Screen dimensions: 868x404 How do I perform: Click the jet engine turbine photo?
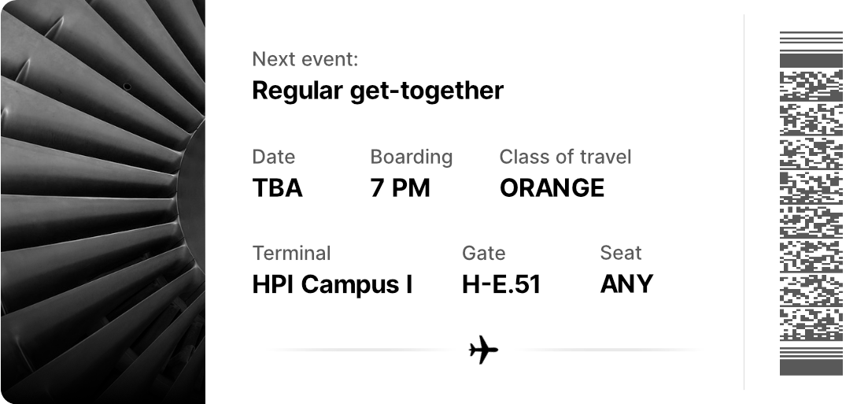click(102, 202)
